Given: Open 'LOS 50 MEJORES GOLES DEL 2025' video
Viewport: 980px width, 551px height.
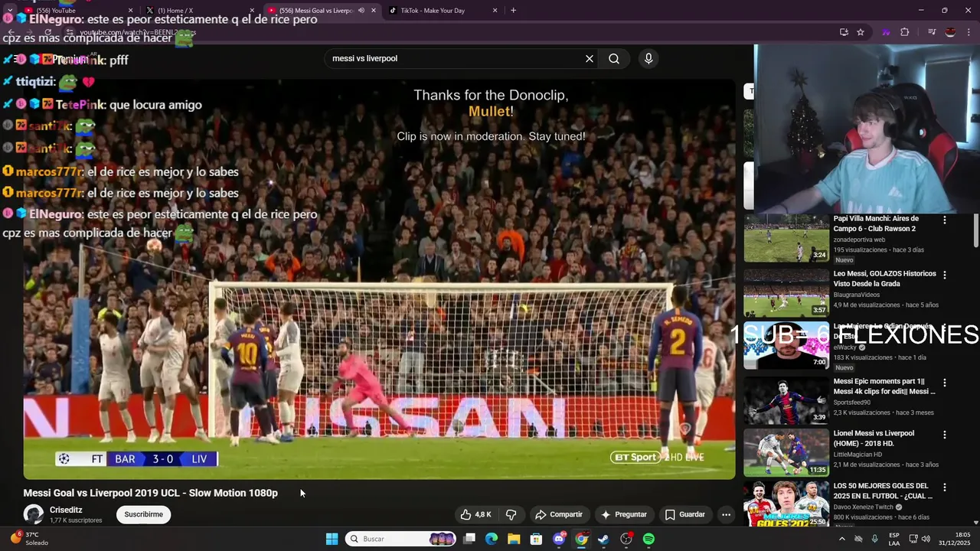Looking at the screenshot, I should [x=881, y=491].
